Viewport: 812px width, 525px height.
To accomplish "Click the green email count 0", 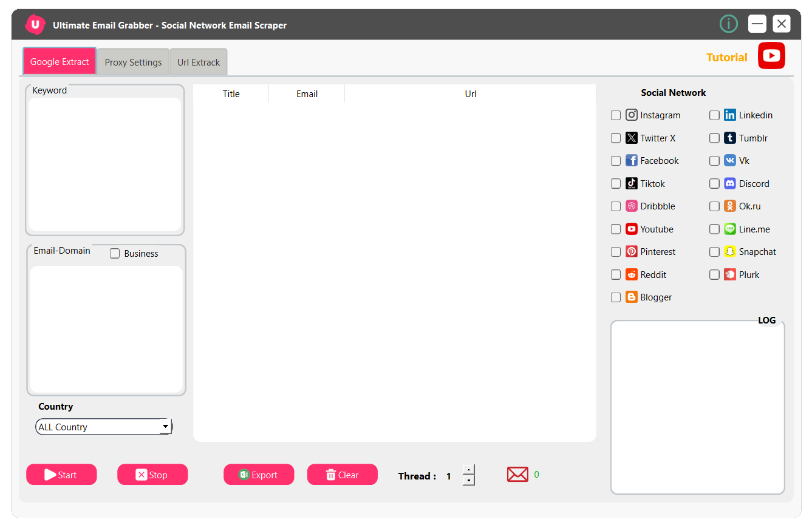I will [x=536, y=475].
